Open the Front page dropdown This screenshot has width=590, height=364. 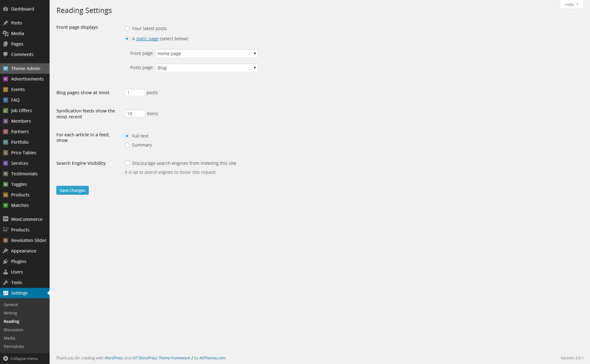click(x=206, y=54)
